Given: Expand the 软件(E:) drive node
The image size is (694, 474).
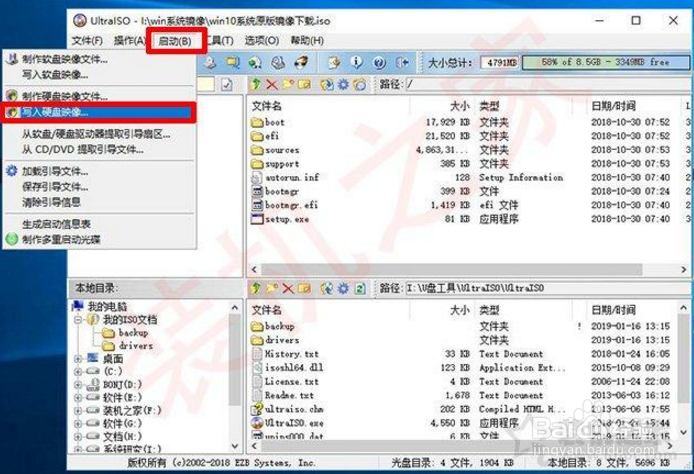Looking at the screenshot, I should [x=78, y=397].
